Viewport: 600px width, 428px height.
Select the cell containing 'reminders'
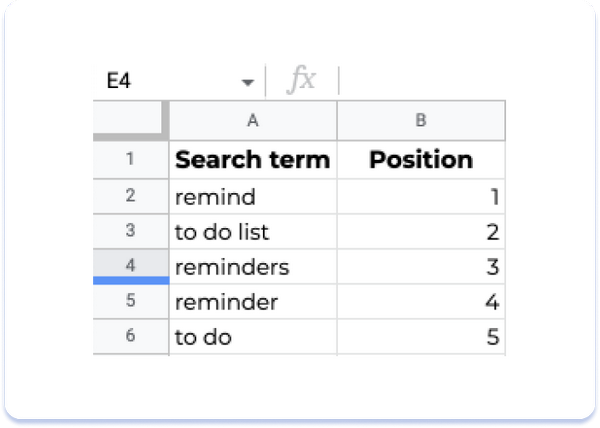tap(253, 266)
